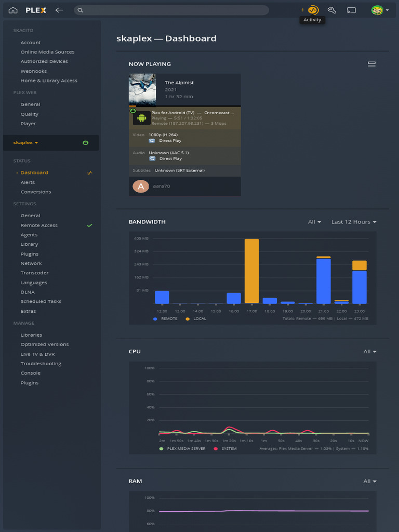Open settings via the wrench icon
The width and height of the screenshot is (399, 532).
[x=332, y=10]
